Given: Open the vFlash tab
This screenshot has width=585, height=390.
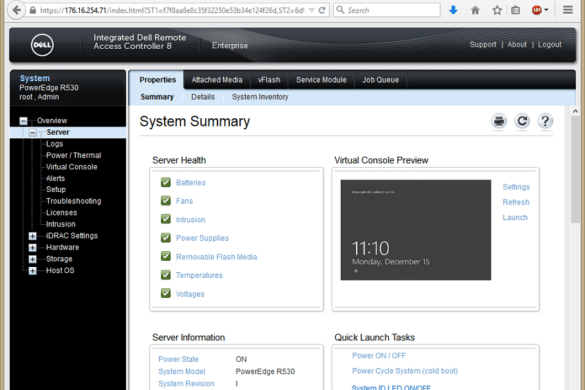Looking at the screenshot, I should click(x=269, y=80).
